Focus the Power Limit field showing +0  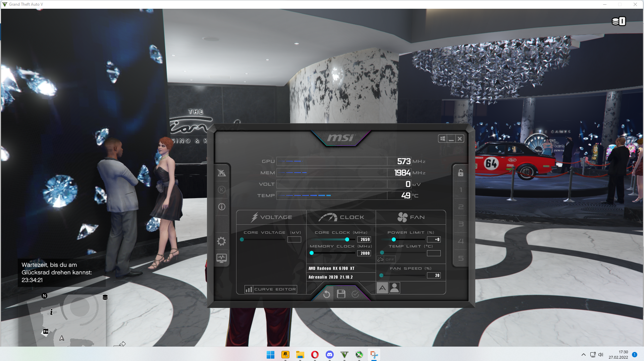[x=434, y=239]
